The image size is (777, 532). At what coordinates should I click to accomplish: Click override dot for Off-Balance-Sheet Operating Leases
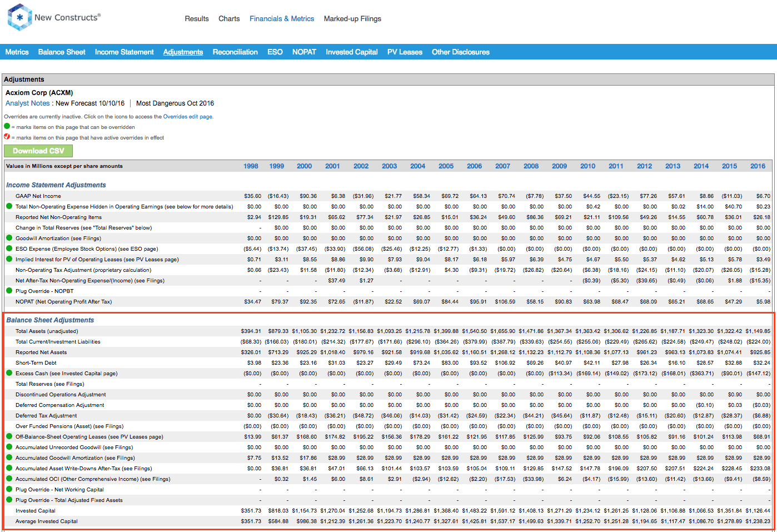pos(9,436)
